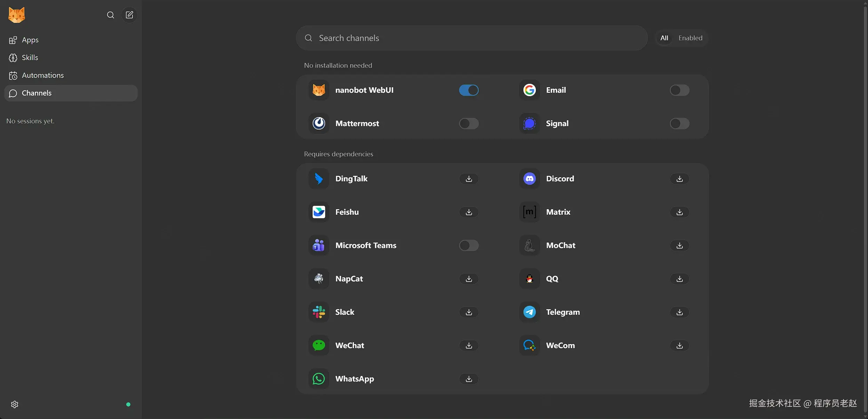Click the WhatsApp channel name
The height and width of the screenshot is (419, 868).
click(355, 379)
